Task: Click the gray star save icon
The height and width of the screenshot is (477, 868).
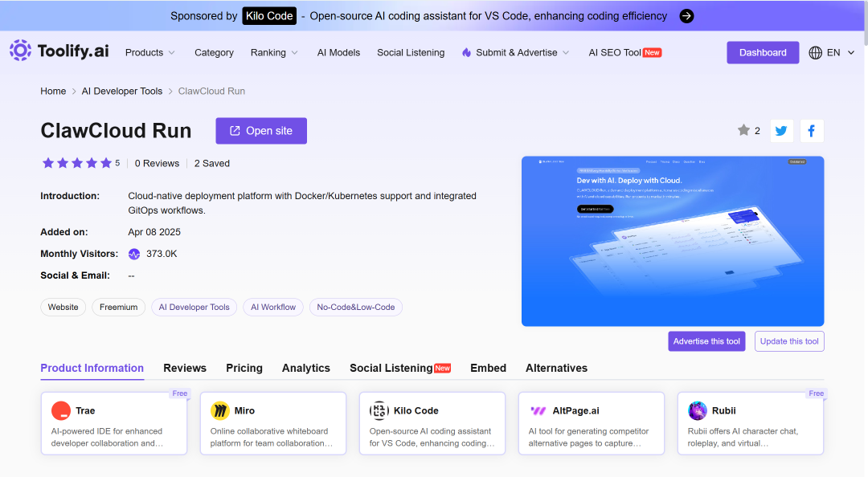Action: click(x=743, y=130)
